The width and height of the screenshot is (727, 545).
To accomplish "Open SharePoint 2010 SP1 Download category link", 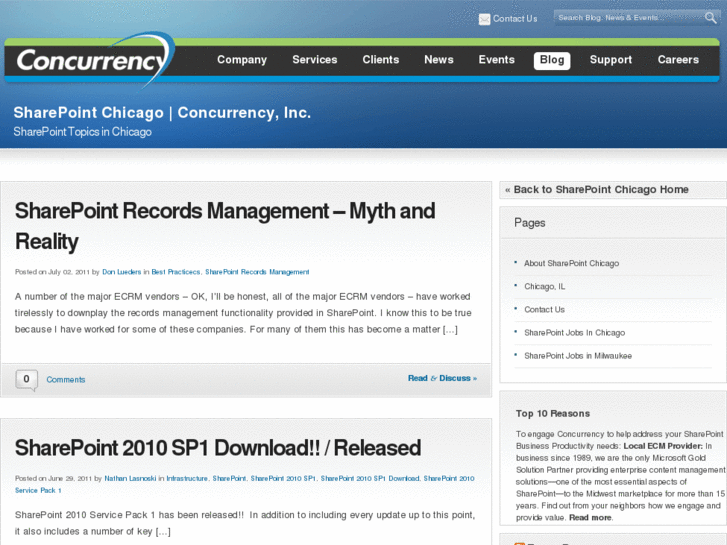I will click(370, 479).
